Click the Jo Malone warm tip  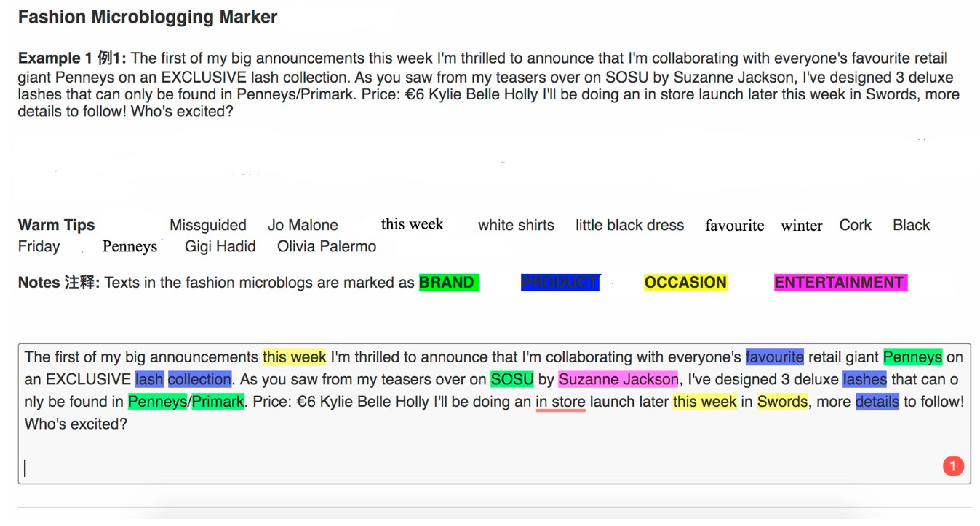[x=303, y=225]
